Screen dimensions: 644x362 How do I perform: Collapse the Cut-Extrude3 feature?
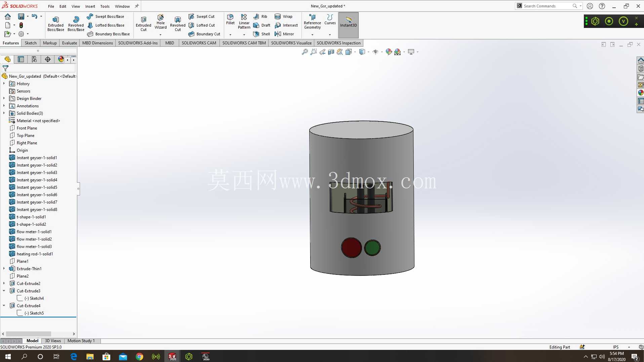pyautogui.click(x=4, y=291)
